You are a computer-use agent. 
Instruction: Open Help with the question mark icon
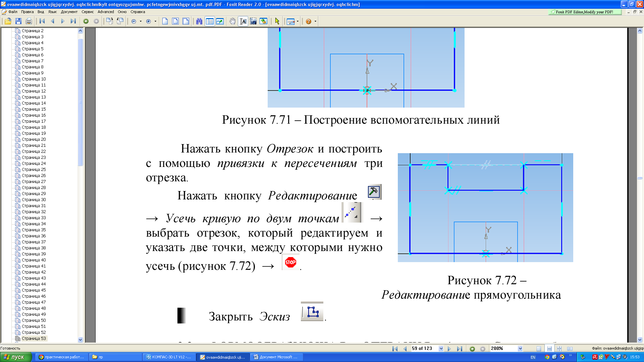coord(309,21)
